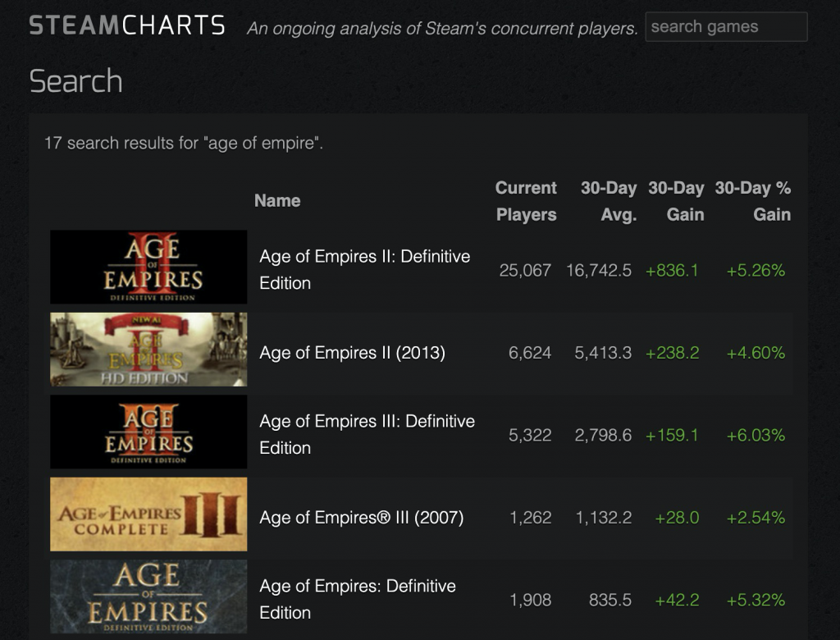Open Age of Empires II Definitive Edition thumbnail
840x640 pixels.
[148, 267]
